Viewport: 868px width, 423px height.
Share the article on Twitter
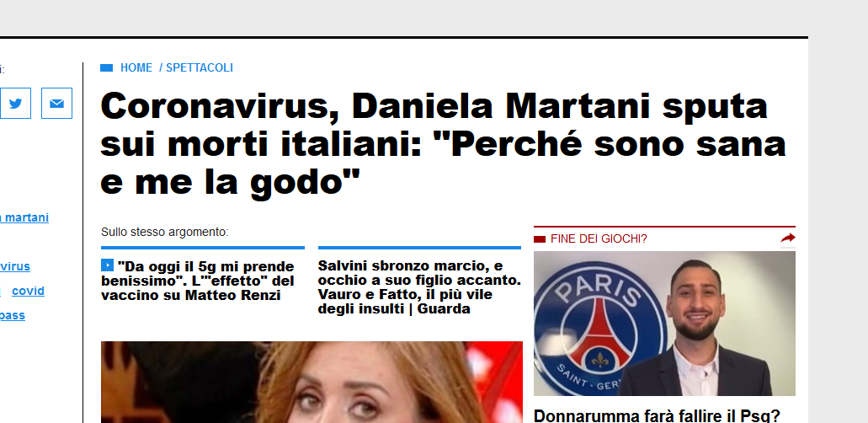click(x=15, y=103)
